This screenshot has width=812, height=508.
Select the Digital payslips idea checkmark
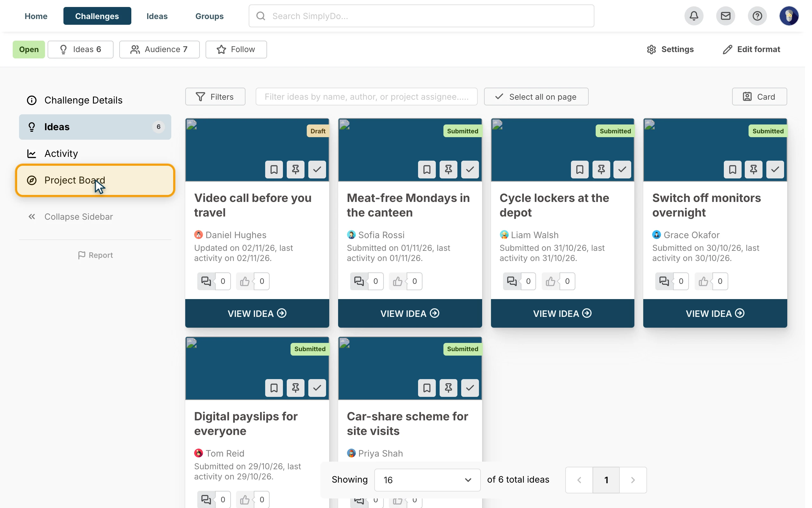click(x=317, y=388)
